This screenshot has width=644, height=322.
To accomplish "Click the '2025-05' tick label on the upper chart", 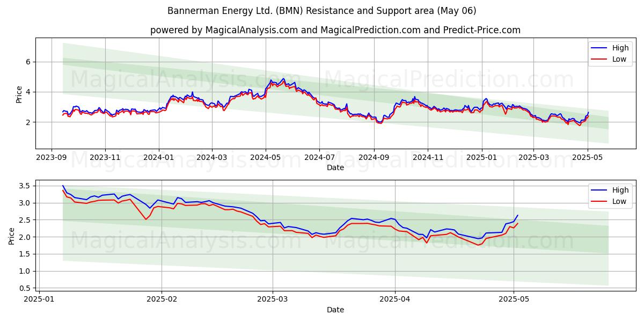I will point(587,158).
